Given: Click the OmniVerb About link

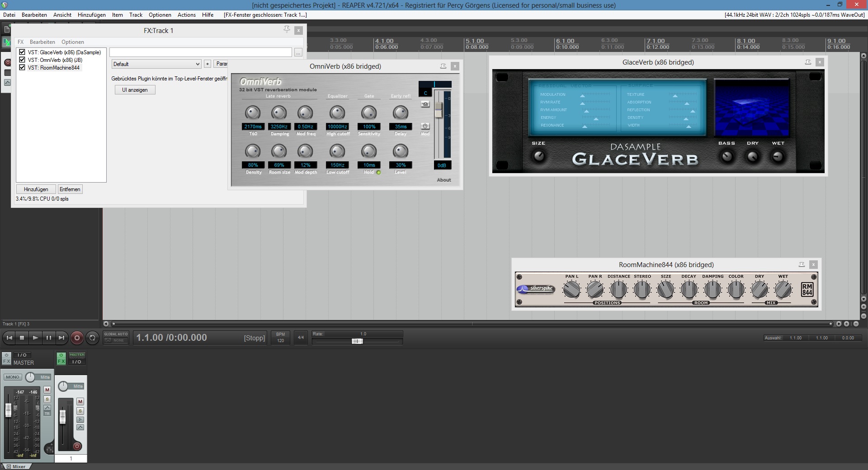Looking at the screenshot, I should (x=444, y=180).
